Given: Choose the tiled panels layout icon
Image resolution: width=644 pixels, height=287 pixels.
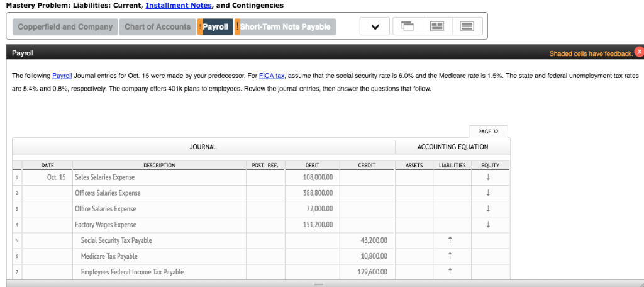Looking at the screenshot, I should pos(437,26).
